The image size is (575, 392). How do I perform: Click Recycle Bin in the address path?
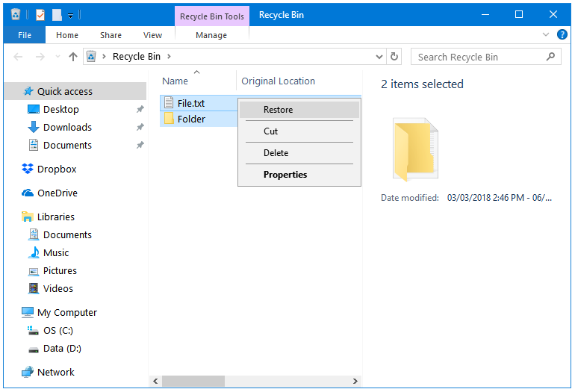coord(137,57)
